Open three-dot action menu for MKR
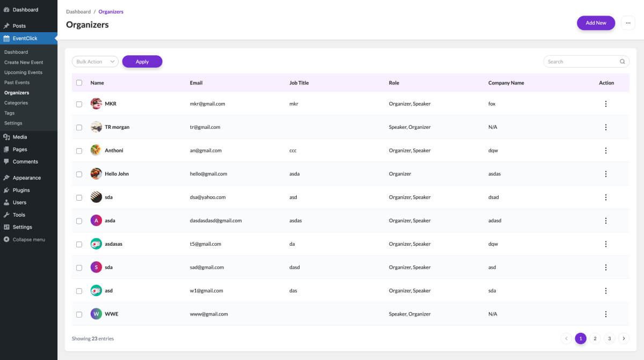Image resolution: width=644 pixels, height=360 pixels. (606, 104)
